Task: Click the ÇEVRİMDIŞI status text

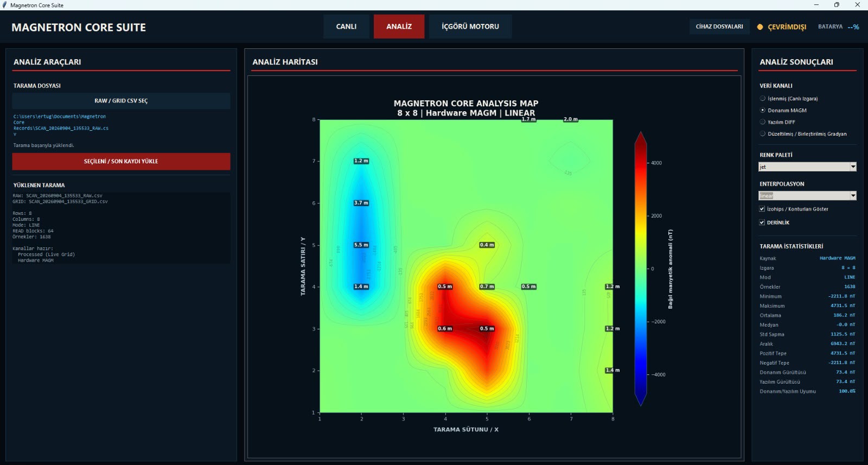Action: (787, 27)
